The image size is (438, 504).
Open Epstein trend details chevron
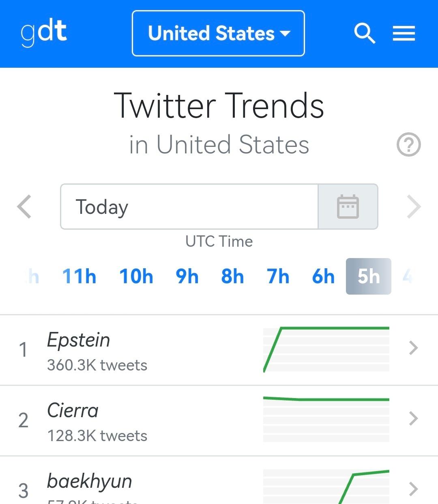[413, 348]
